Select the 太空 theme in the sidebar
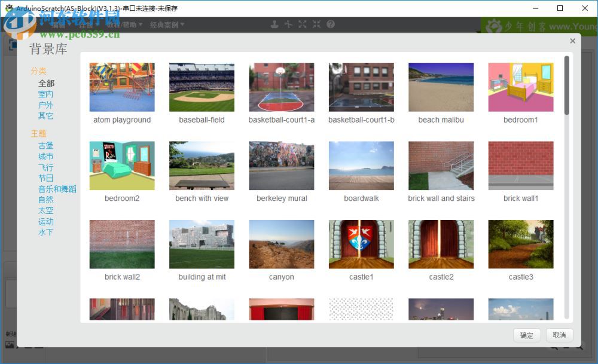Viewport: 598px width, 364px height. [x=45, y=210]
